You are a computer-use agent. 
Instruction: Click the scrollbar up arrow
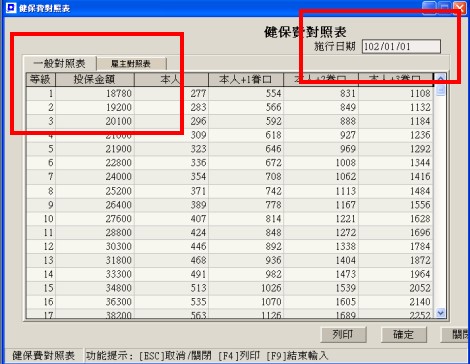[x=440, y=79]
